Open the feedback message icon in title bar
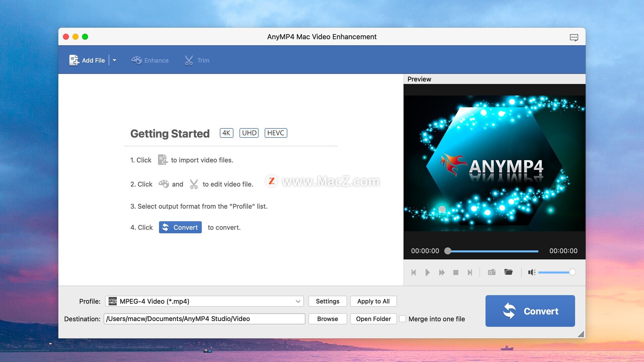This screenshot has height=362, width=644. point(574,37)
